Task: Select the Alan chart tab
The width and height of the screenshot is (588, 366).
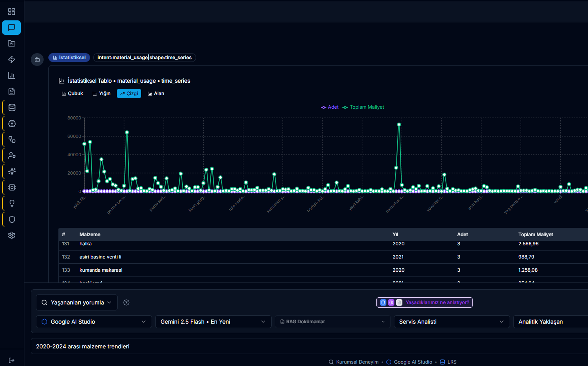Action: (x=156, y=93)
